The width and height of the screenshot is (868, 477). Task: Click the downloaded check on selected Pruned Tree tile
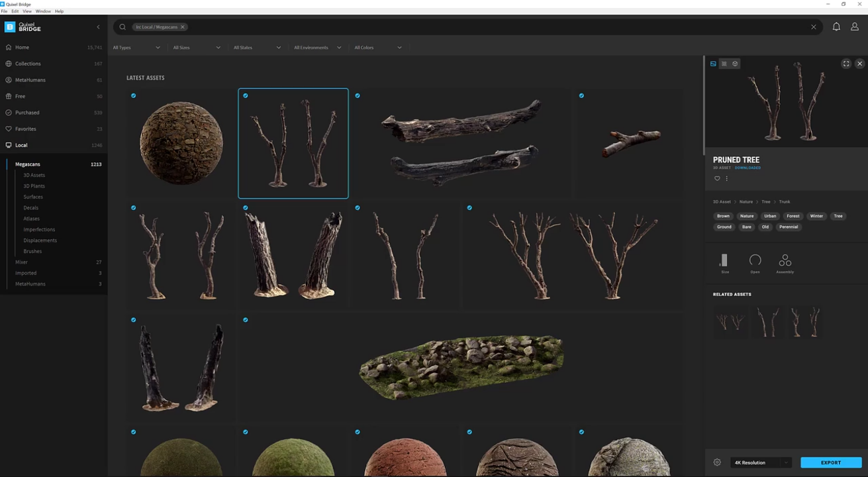click(246, 96)
